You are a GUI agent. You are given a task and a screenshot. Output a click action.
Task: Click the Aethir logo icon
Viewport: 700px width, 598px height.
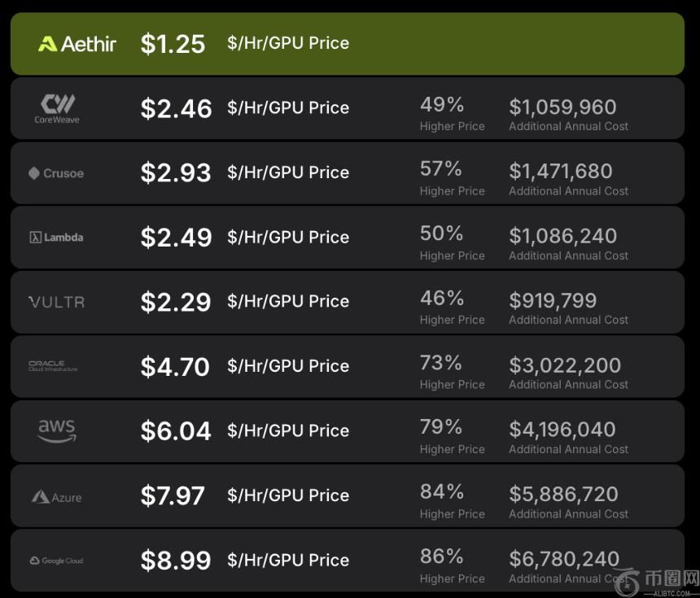tap(47, 44)
